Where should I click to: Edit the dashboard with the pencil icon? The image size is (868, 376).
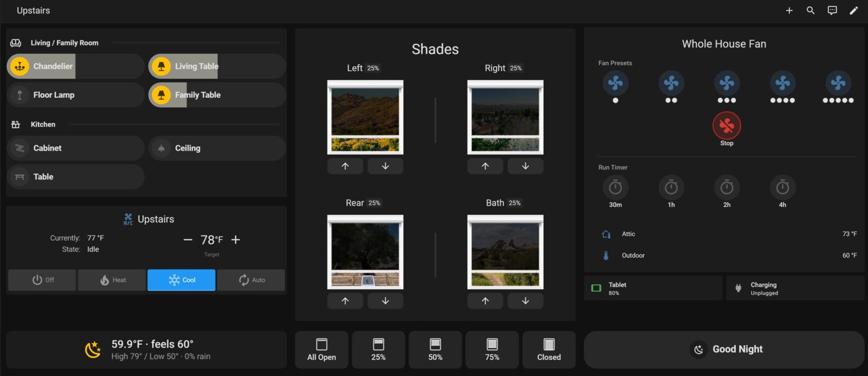tap(854, 11)
